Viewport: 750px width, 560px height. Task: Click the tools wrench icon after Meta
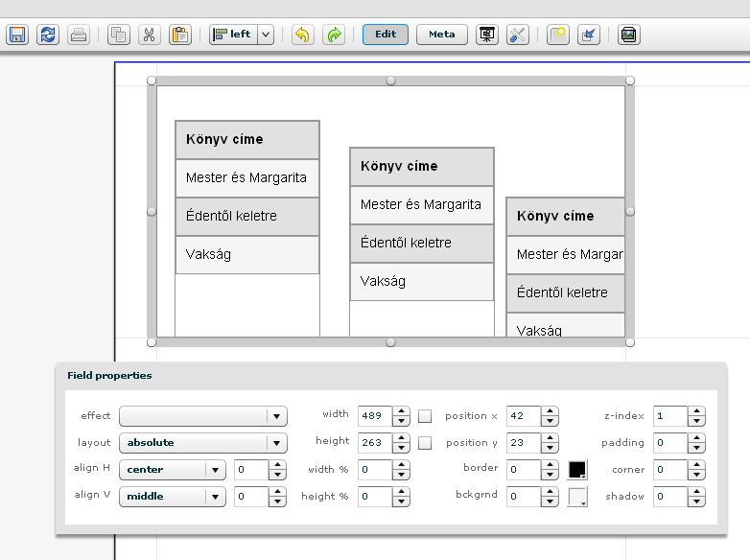point(518,35)
